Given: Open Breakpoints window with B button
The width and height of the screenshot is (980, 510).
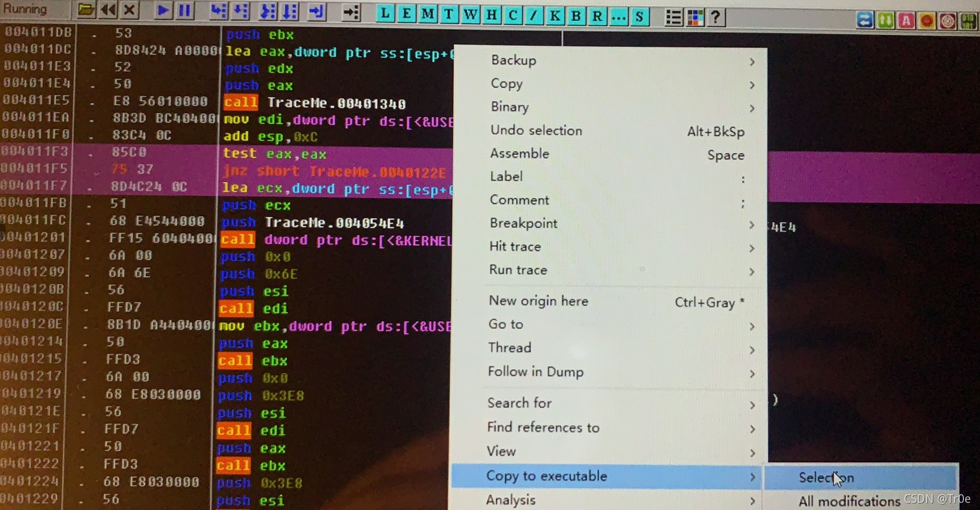Looking at the screenshot, I should [x=576, y=16].
